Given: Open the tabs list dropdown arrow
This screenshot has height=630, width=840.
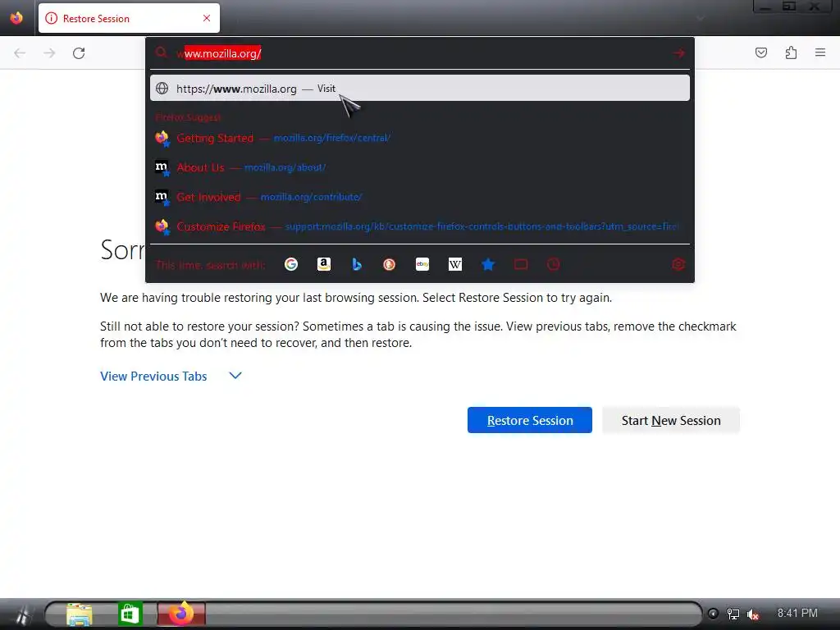Looking at the screenshot, I should point(701,18).
